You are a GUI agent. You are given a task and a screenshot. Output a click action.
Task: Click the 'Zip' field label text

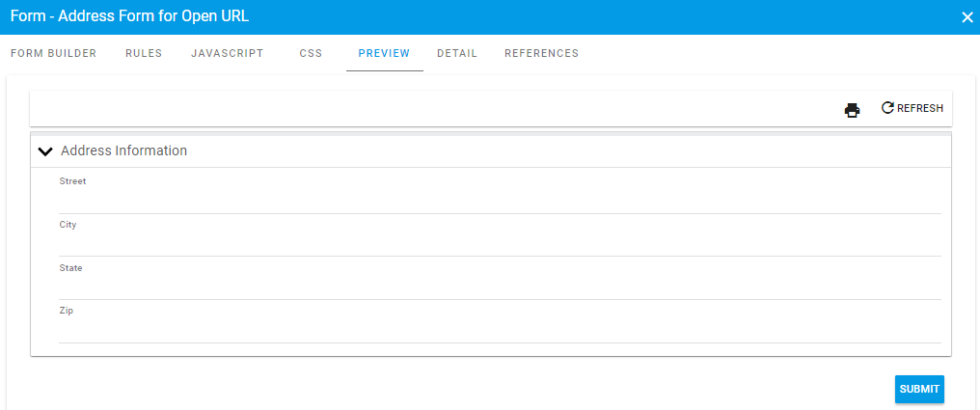pyautogui.click(x=66, y=311)
